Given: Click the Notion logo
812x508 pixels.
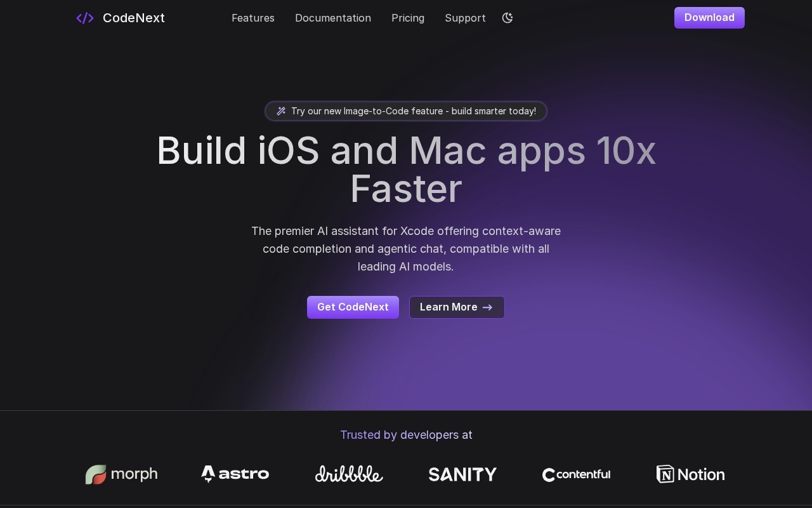Looking at the screenshot, I should tap(690, 474).
